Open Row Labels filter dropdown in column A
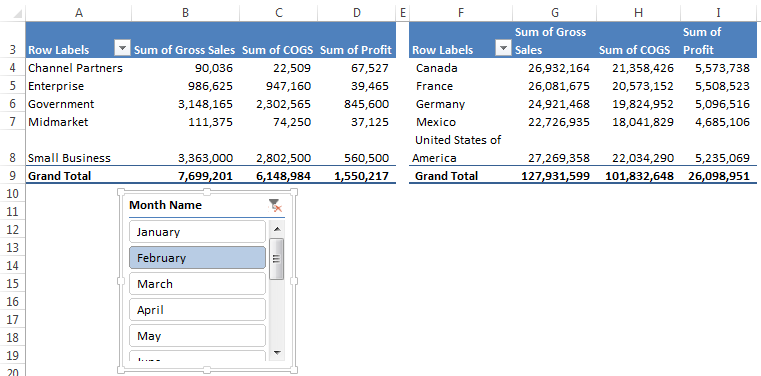Viewport: 761px width, 376px height. [122, 49]
